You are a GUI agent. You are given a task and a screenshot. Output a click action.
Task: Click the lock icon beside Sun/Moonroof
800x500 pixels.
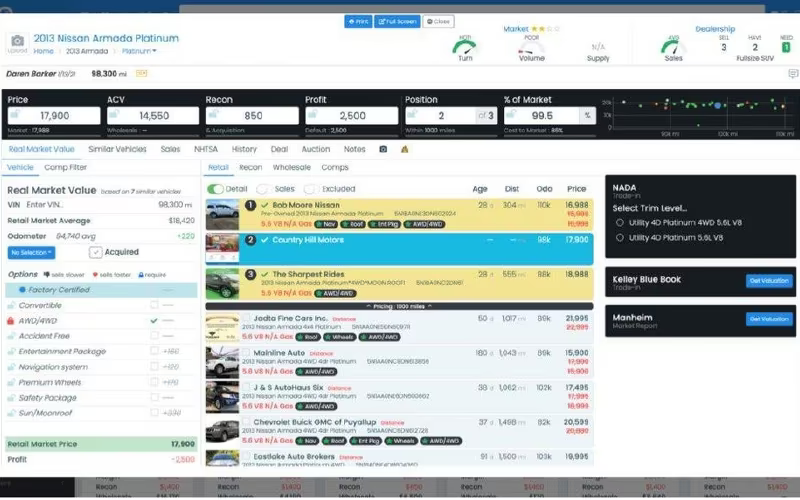11,413
